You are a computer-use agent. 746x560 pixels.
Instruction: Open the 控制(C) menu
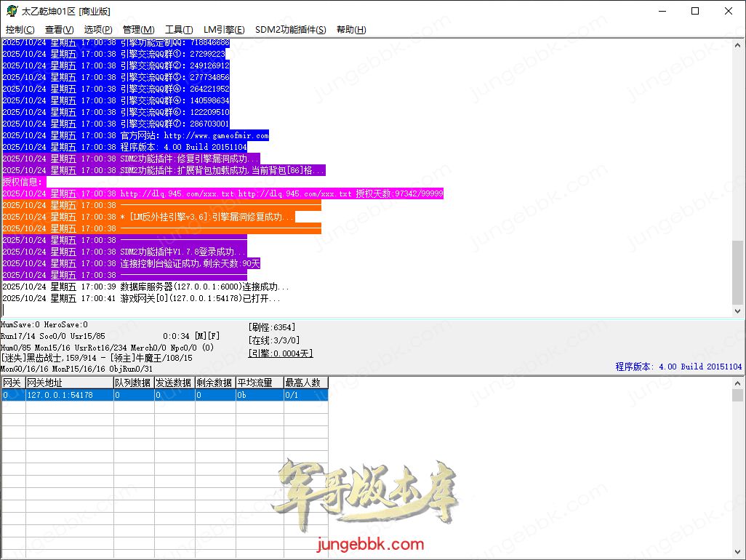[20, 30]
